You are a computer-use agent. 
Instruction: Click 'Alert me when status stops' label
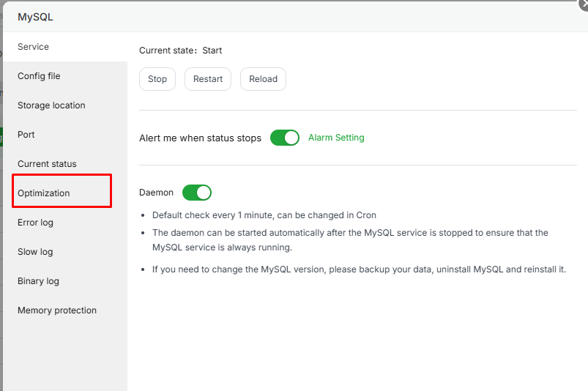[200, 138]
